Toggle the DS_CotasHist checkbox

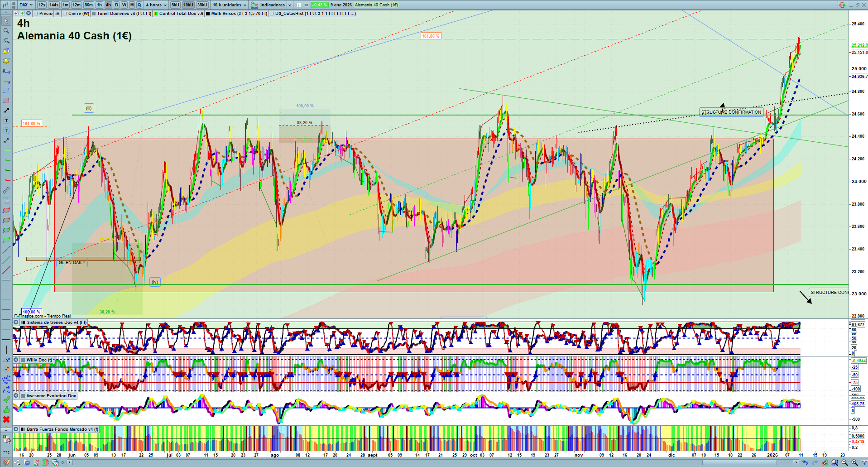tap(272, 14)
